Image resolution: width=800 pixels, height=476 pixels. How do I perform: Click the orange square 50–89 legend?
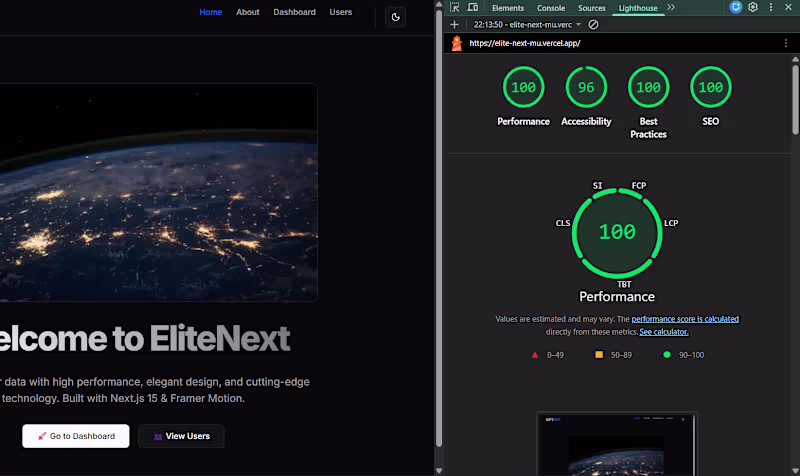click(613, 355)
